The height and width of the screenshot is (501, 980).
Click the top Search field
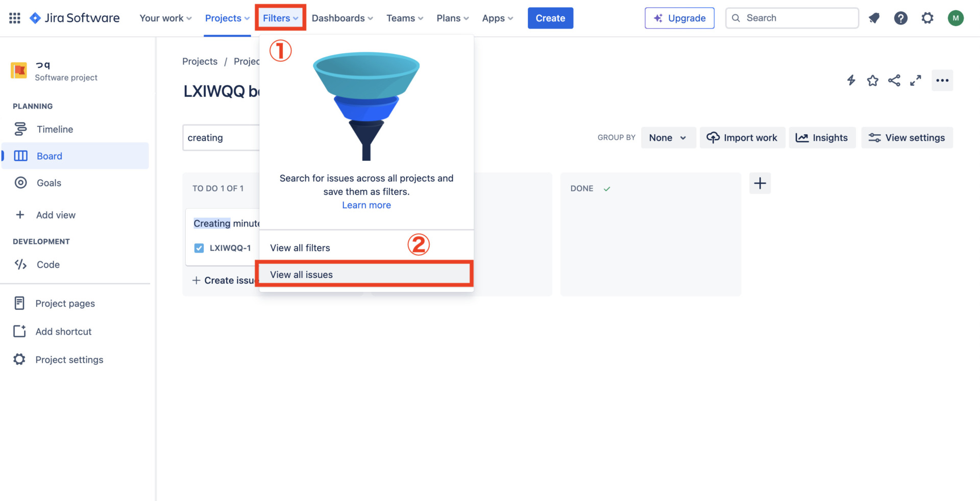click(792, 18)
